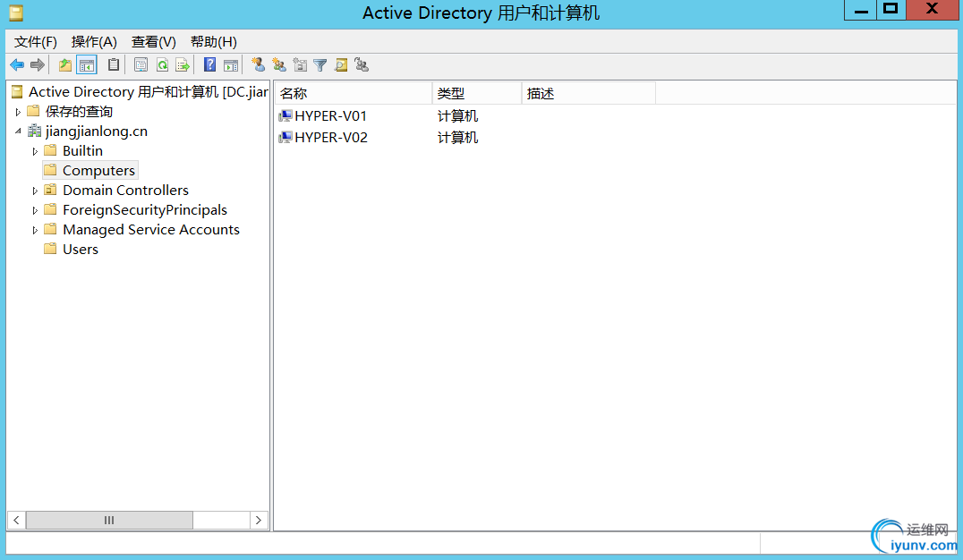The image size is (963, 560).
Task: Expand the Domain Controllers arrow
Action: [x=35, y=191]
